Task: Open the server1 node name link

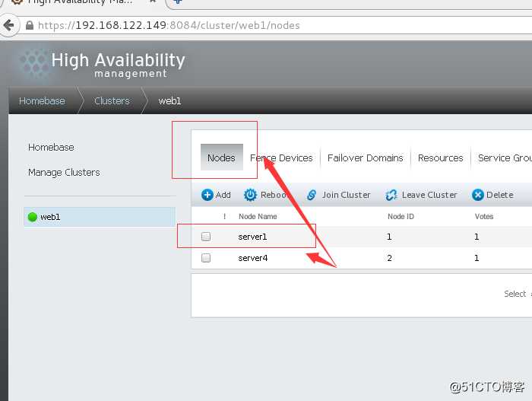Action: click(252, 237)
